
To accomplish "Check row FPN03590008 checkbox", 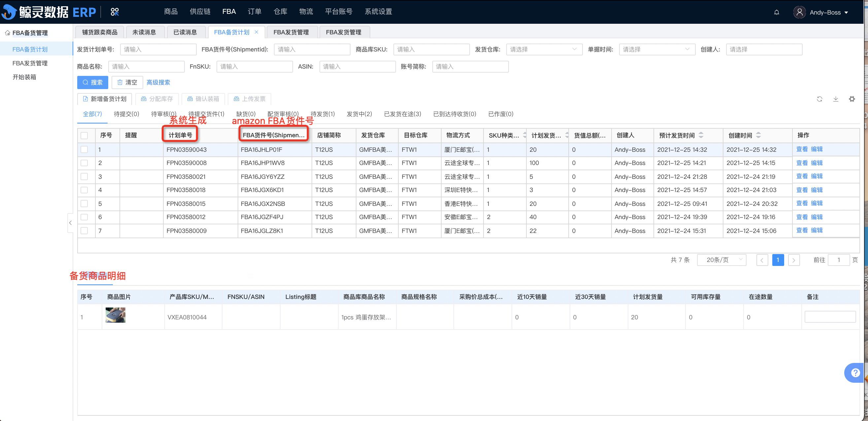I will click(84, 163).
